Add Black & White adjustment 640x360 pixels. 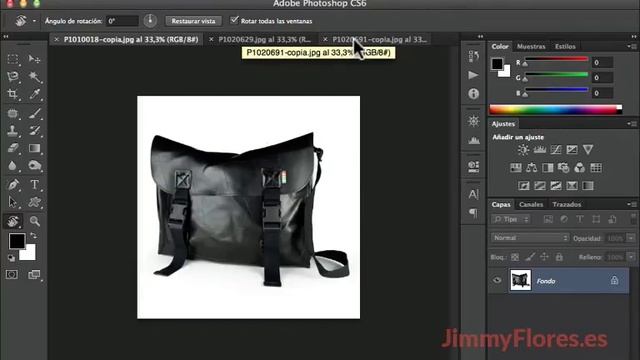[x=547, y=167]
